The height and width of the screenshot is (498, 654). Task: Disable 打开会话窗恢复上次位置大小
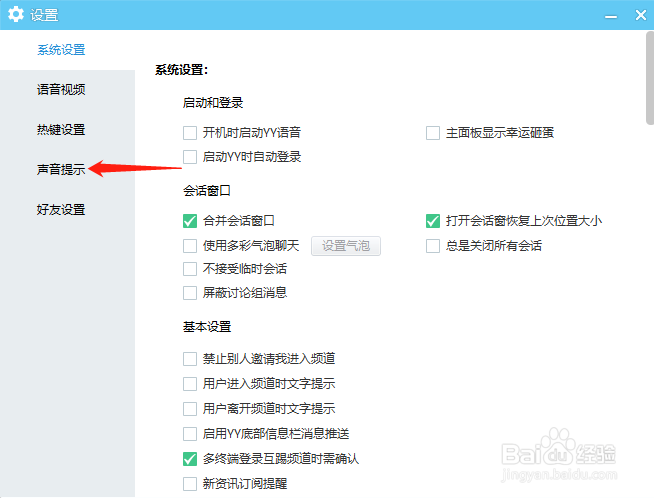(x=433, y=221)
